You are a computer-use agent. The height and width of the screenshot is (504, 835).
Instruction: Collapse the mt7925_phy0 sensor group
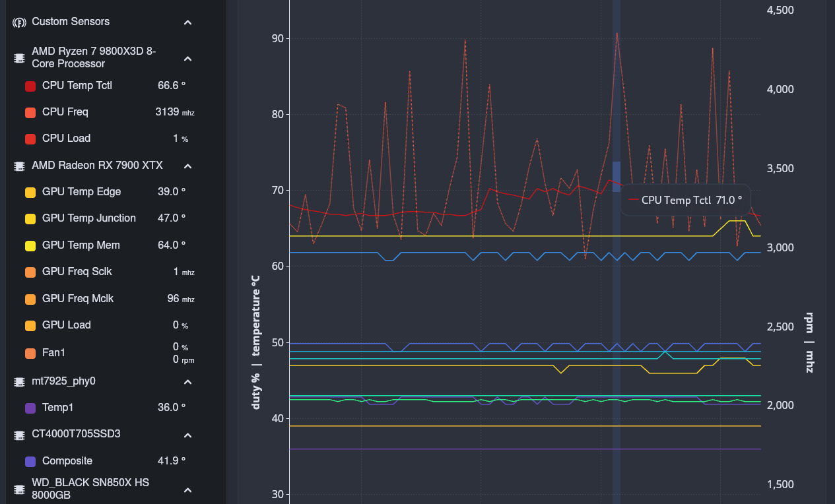click(187, 382)
